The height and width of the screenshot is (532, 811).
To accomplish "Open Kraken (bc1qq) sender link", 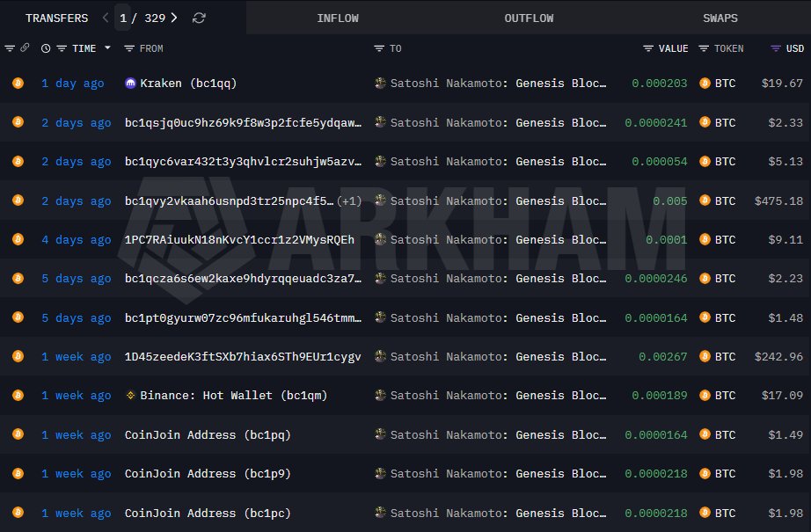I will [188, 84].
